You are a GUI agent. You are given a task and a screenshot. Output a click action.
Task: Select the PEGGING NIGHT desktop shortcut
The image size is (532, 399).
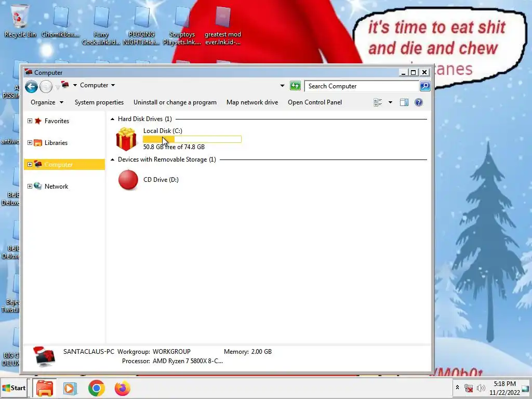pos(141,25)
